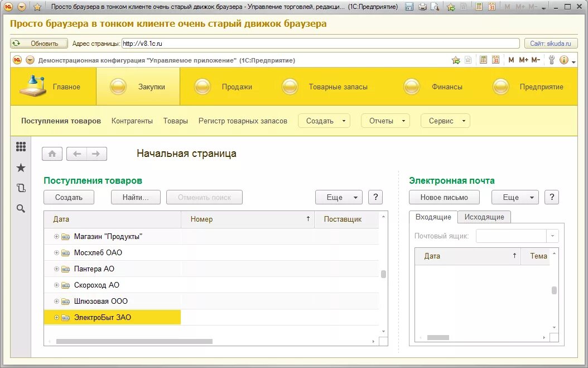Switch to the Закупки section
The image size is (588, 368).
point(138,87)
